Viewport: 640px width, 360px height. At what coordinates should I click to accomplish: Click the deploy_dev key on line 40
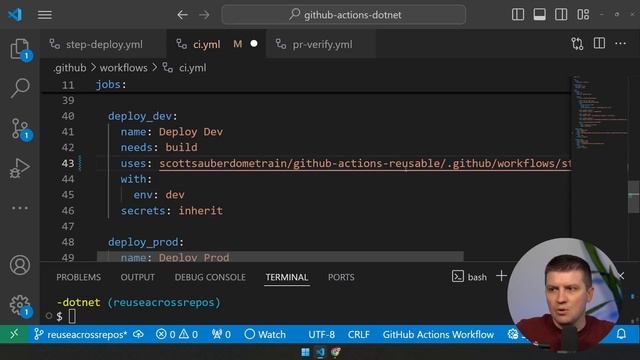tap(140, 116)
